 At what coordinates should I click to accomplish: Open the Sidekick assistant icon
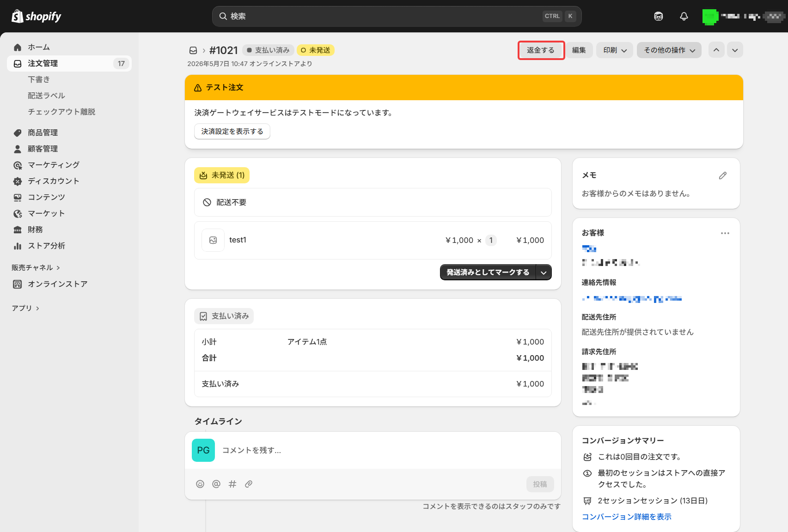pos(659,16)
